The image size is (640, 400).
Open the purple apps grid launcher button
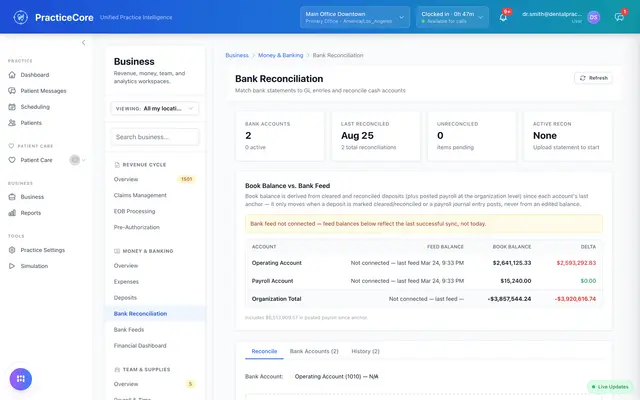(x=21, y=379)
